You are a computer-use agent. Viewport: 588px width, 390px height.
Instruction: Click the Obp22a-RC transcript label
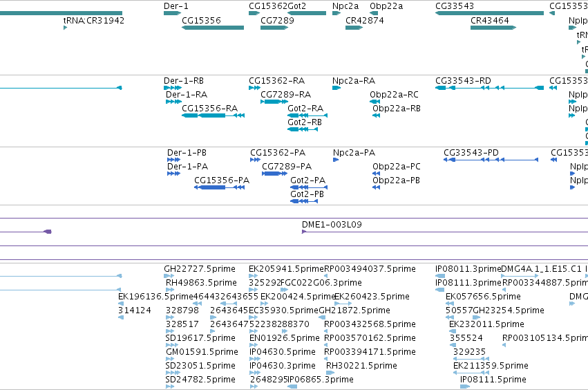[x=394, y=95]
